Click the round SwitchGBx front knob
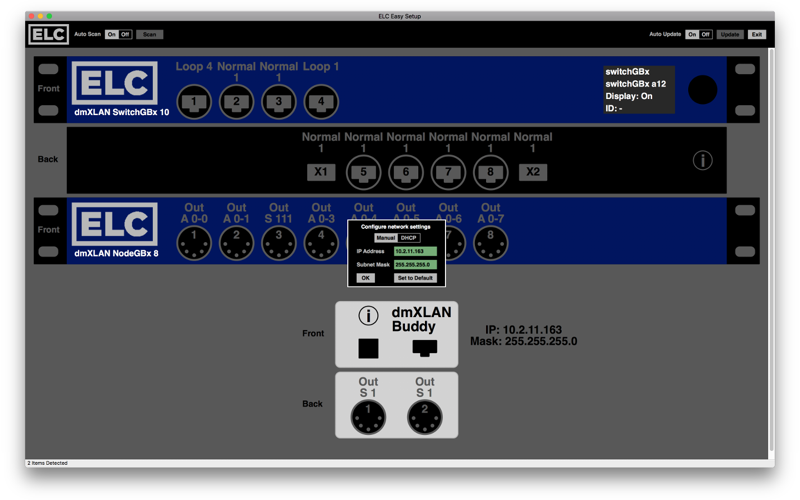 tap(703, 90)
